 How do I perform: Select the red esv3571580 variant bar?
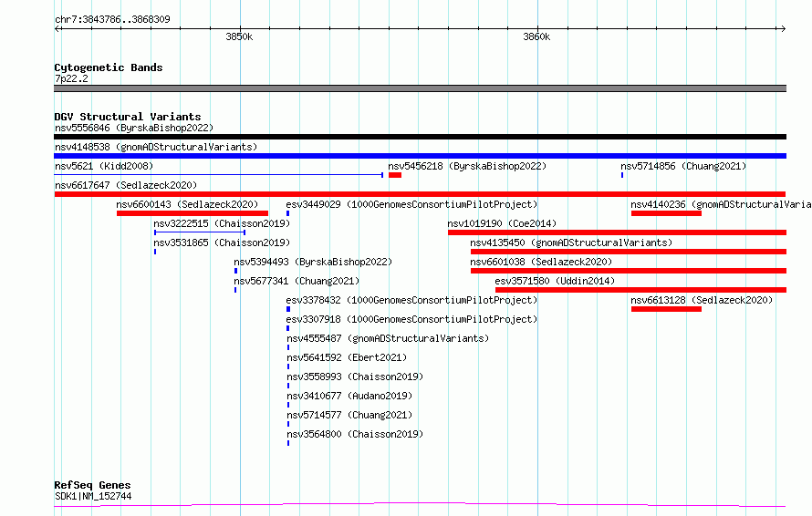click(640, 290)
